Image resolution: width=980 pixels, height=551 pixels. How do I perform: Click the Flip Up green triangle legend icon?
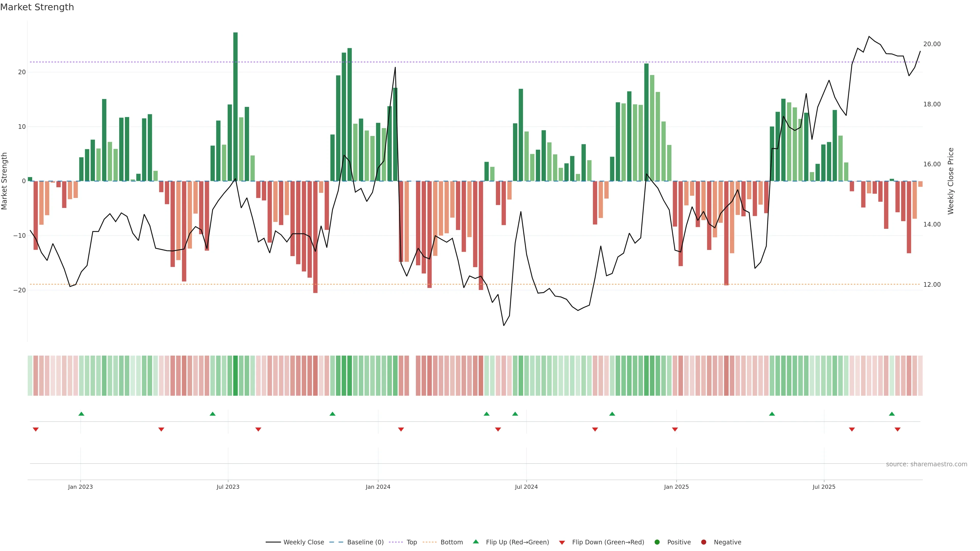475,542
